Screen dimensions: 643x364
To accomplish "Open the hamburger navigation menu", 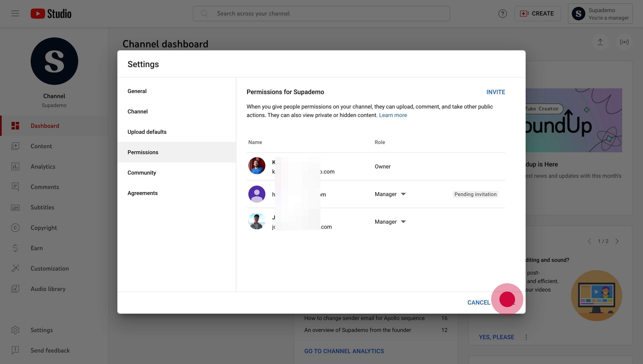I will click(15, 14).
